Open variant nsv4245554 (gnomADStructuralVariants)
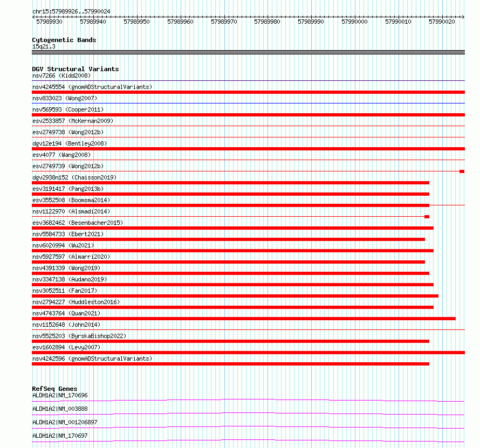This screenshot has height=448, width=480. point(92,87)
